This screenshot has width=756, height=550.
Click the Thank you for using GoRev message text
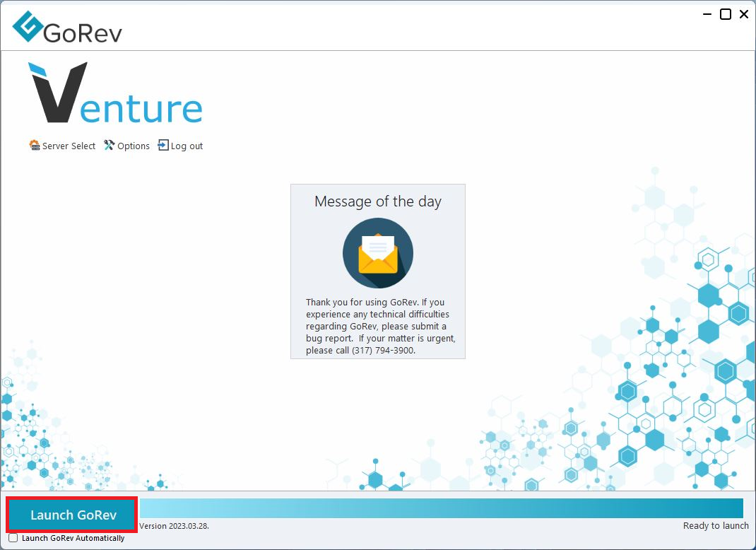(380, 326)
